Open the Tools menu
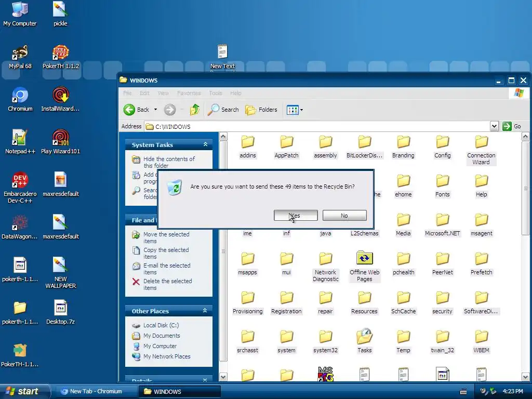Image resolution: width=532 pixels, height=399 pixels. pos(216,93)
